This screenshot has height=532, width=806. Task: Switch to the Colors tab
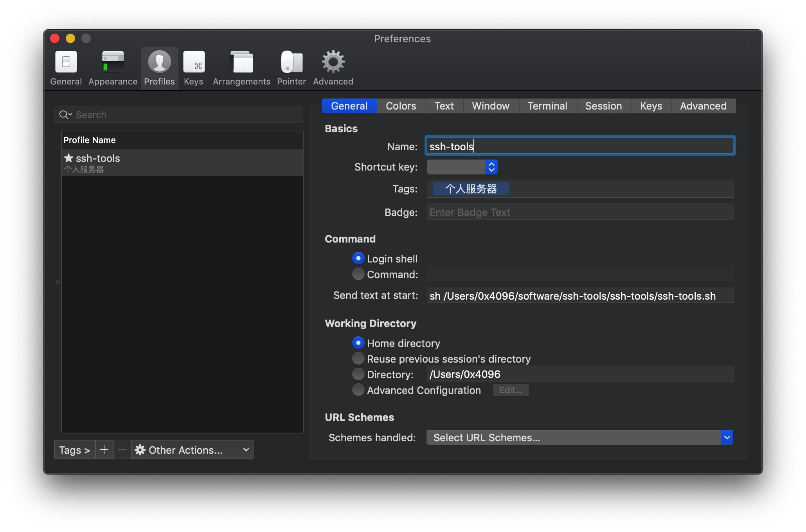click(x=401, y=106)
